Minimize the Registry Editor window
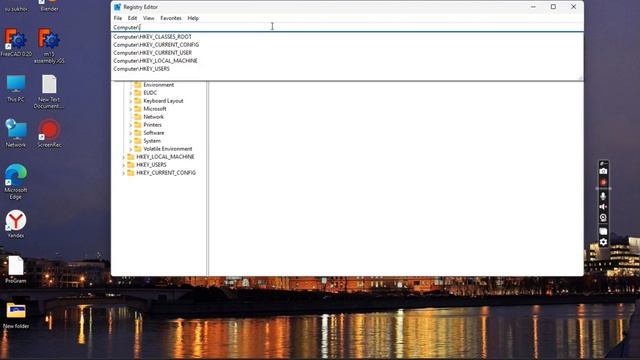Screen dimensions: 640x360 click(533, 7)
